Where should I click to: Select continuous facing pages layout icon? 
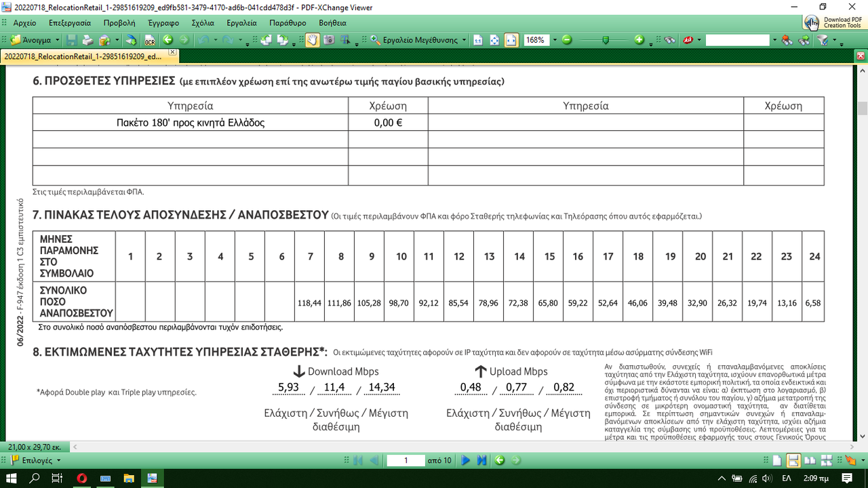click(x=827, y=460)
